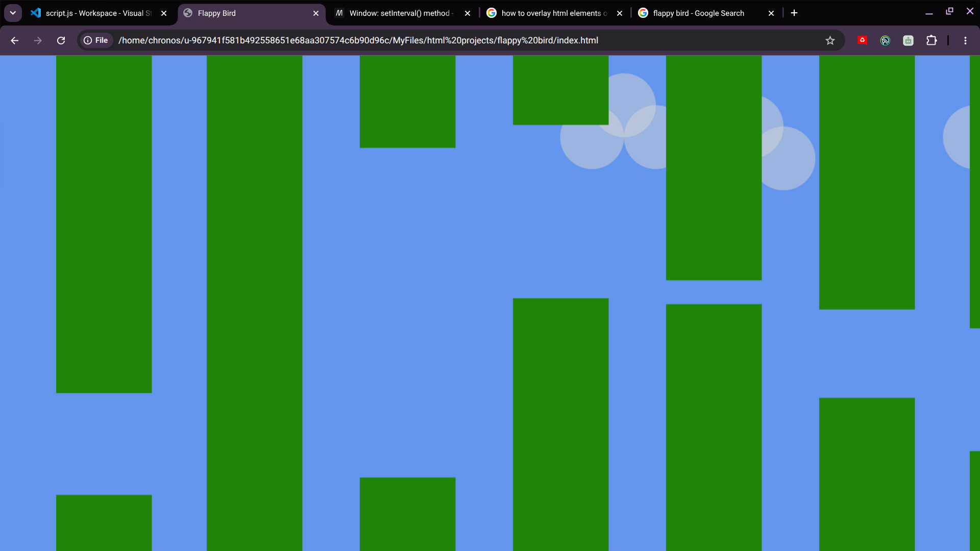Go back to the previous page
980x551 pixels.
click(15, 40)
